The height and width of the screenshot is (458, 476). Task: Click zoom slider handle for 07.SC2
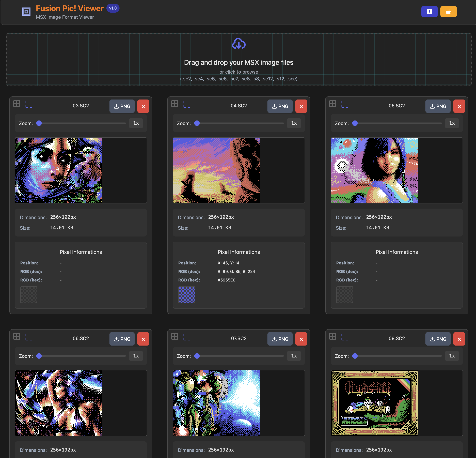click(197, 356)
